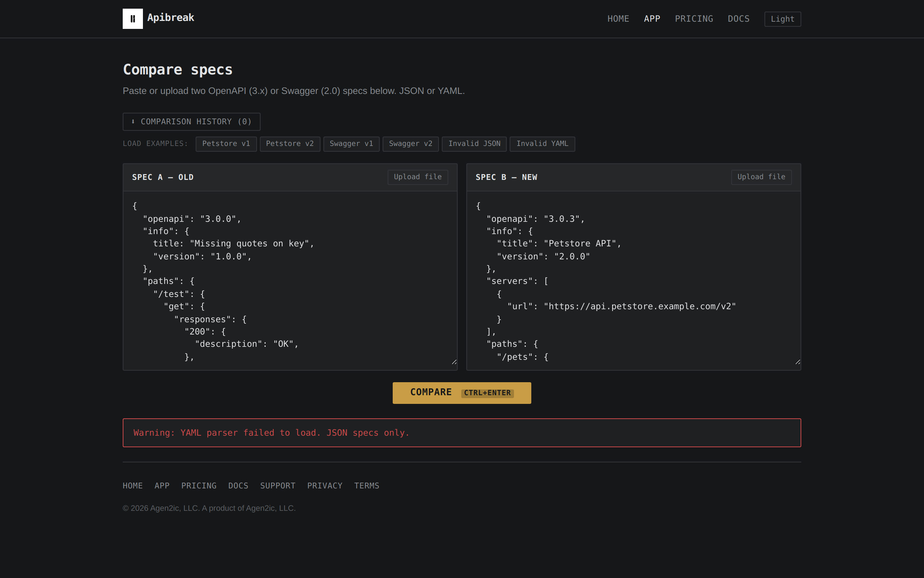Viewport: 924px width, 578px height.
Task: Open APP in top navigation
Action: [652, 19]
